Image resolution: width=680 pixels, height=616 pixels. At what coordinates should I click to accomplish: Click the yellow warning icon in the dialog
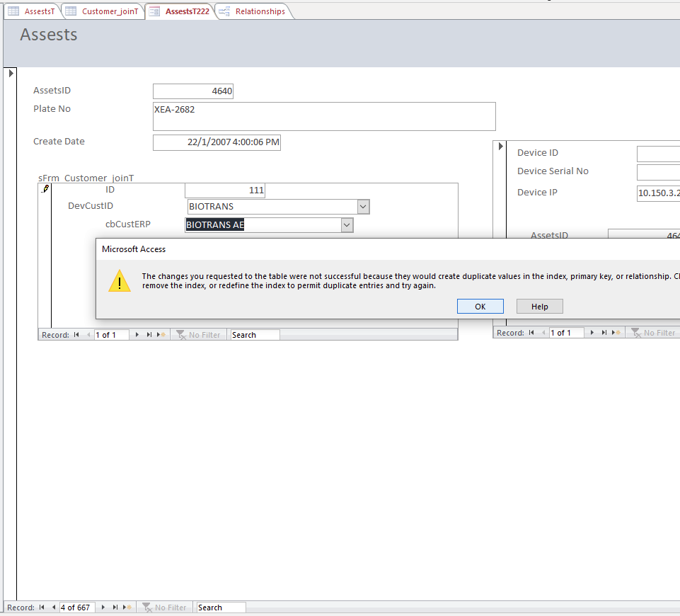tap(120, 280)
